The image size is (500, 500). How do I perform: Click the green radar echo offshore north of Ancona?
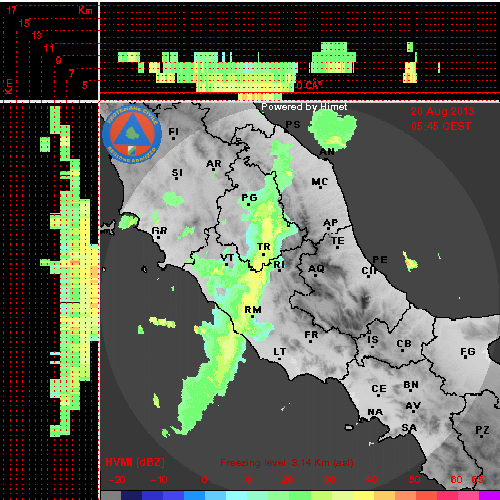(x=333, y=129)
